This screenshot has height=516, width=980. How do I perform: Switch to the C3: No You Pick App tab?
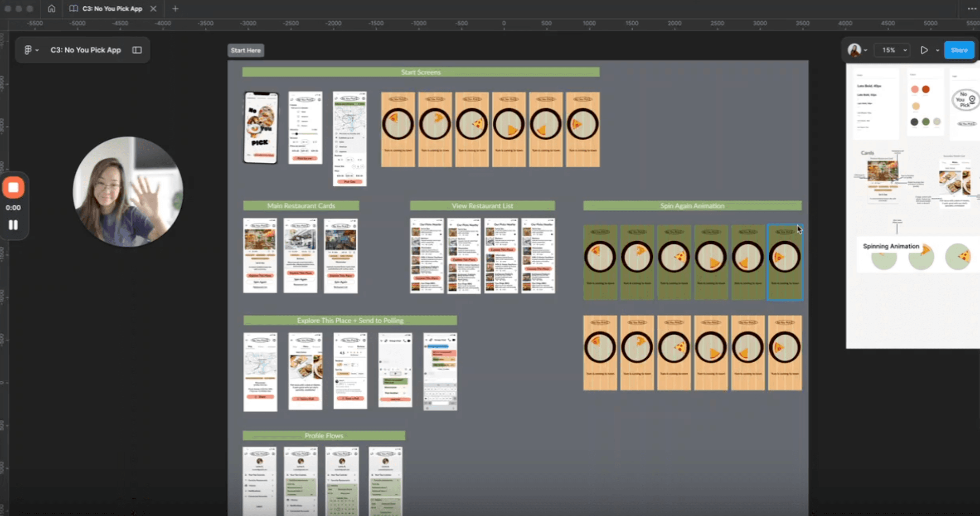coord(112,9)
